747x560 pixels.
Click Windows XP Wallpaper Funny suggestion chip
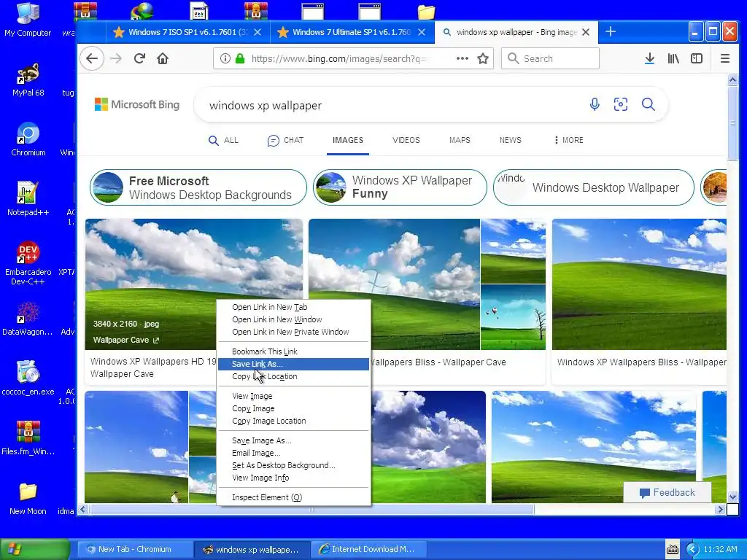click(400, 187)
